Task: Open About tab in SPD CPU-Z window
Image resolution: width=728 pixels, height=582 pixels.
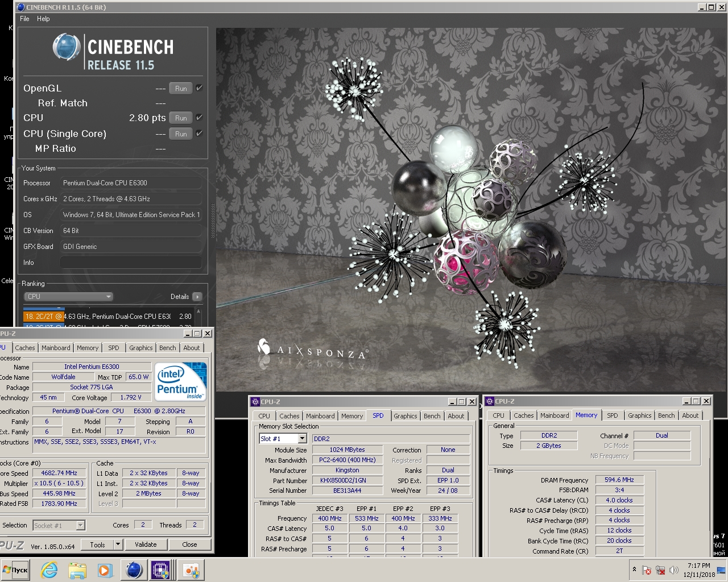Action: [456, 416]
